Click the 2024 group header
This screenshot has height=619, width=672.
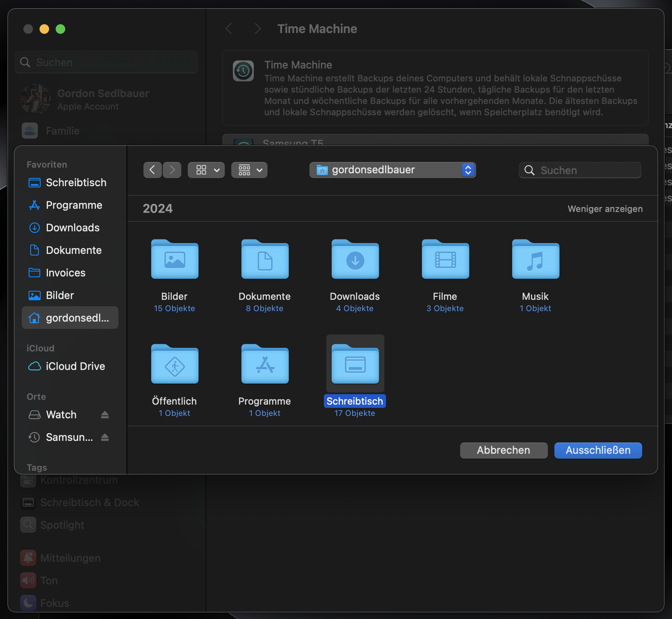pos(158,209)
